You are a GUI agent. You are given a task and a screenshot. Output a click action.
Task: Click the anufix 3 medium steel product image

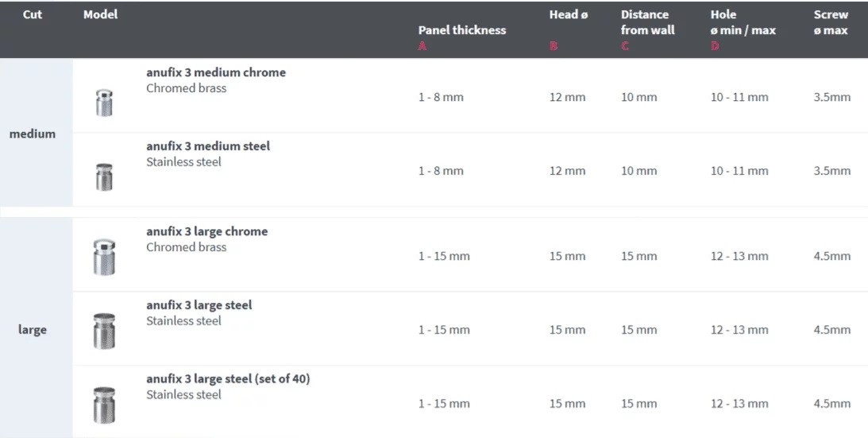104,176
